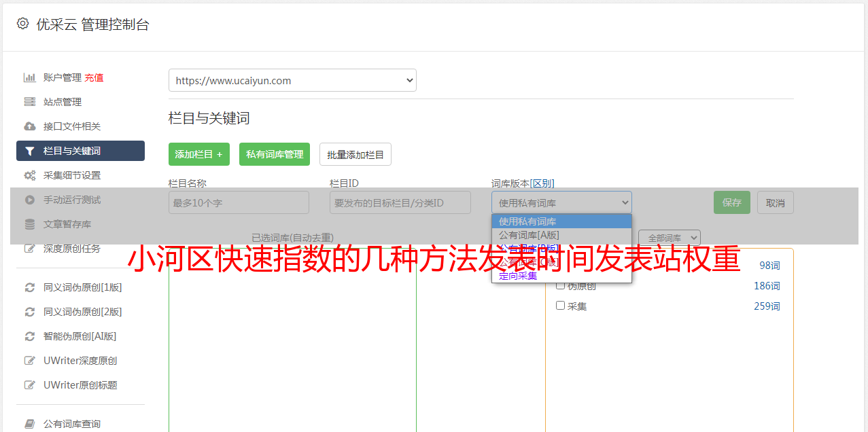The image size is (868, 432).
Task: Click the 批量添加栏目 button
Action: click(x=355, y=154)
